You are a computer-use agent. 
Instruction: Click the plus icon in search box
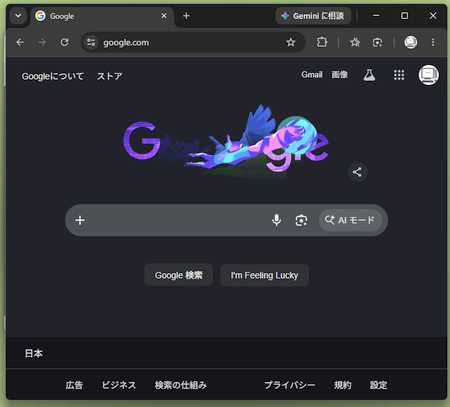click(80, 220)
